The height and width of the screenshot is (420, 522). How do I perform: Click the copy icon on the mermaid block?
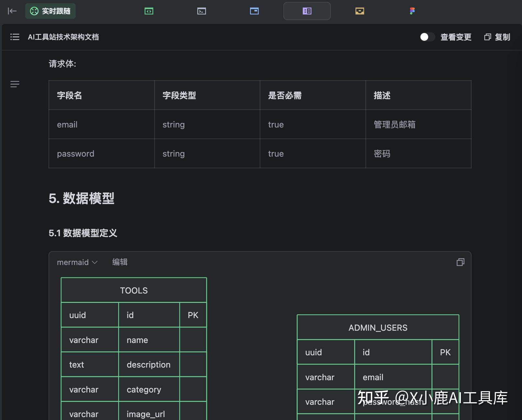pyautogui.click(x=461, y=262)
